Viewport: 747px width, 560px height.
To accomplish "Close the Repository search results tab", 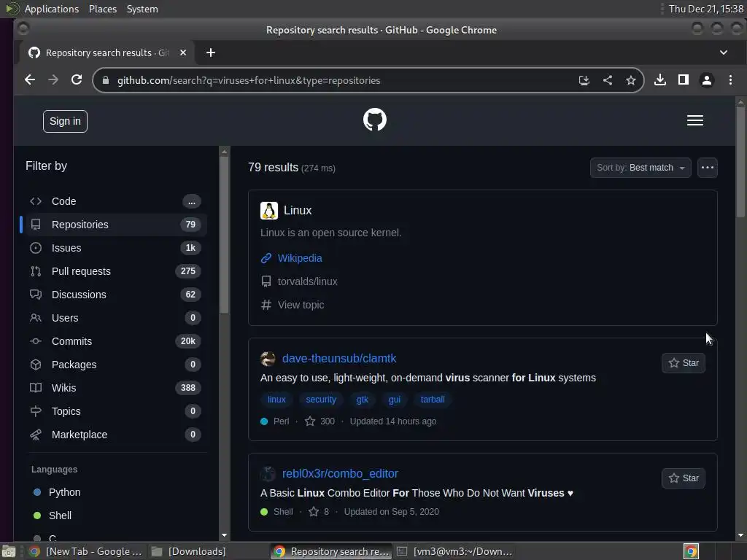I will tap(183, 52).
